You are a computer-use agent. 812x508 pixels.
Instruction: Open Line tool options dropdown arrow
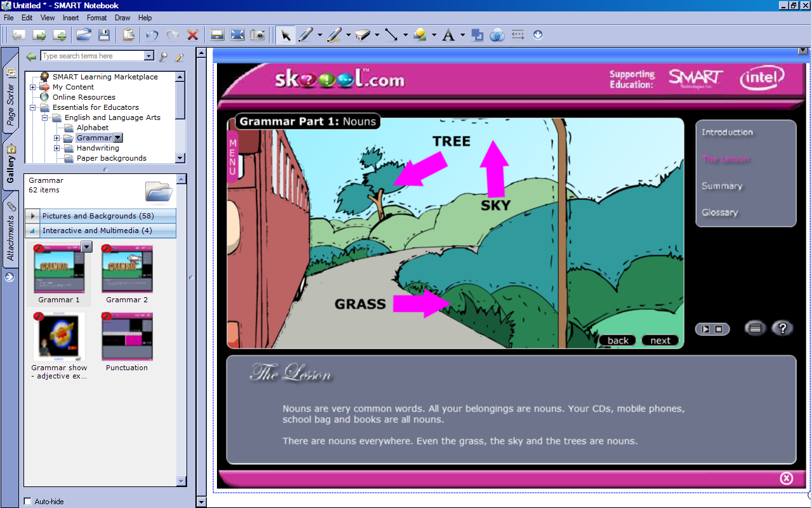click(405, 35)
